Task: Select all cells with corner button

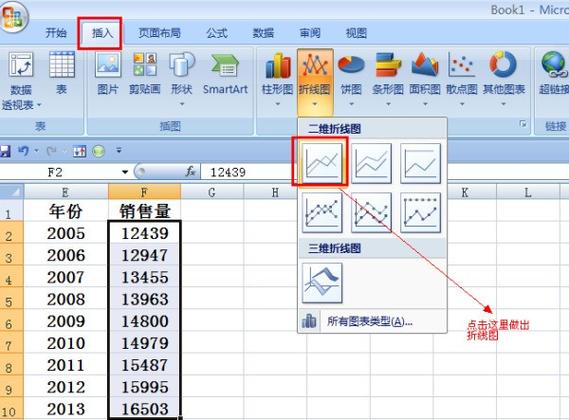Action: (12, 192)
